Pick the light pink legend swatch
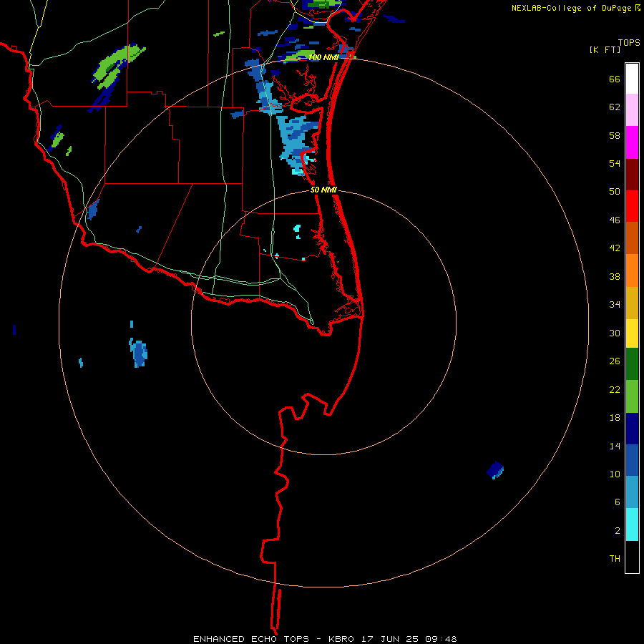This screenshot has width=644, height=644. [x=632, y=110]
